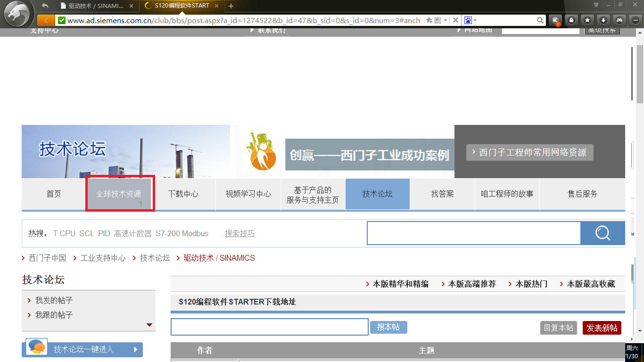The width and height of the screenshot is (644, 362).
Task: Open the 找答案 navigation tab
Action: click(442, 194)
